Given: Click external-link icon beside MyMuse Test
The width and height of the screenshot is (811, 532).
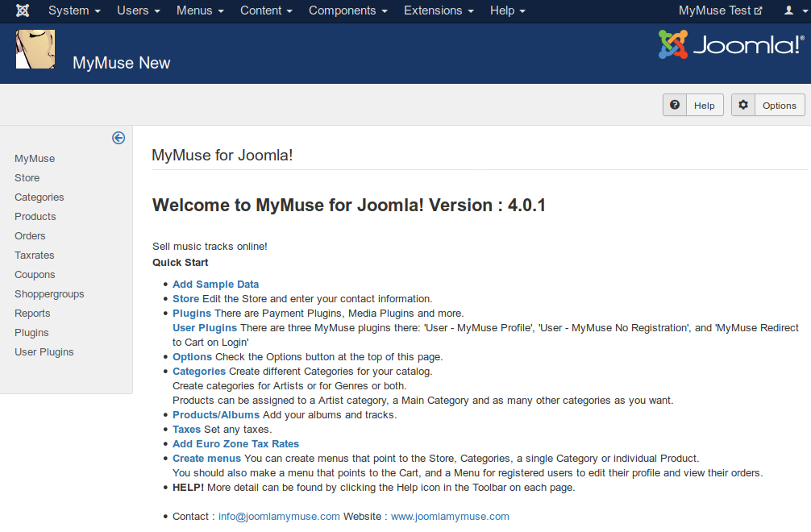Looking at the screenshot, I should pos(757,10).
